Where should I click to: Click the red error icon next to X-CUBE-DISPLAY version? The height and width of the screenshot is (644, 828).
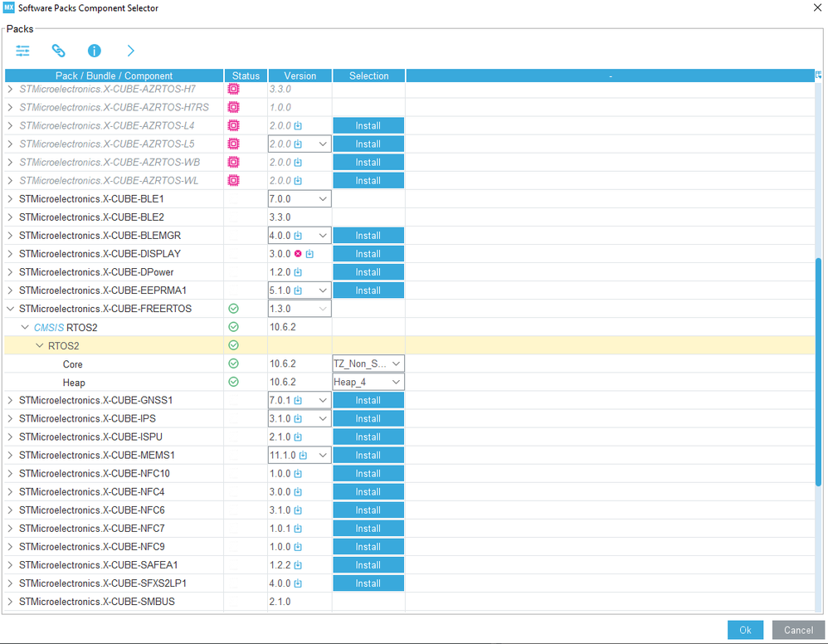pyautogui.click(x=298, y=254)
